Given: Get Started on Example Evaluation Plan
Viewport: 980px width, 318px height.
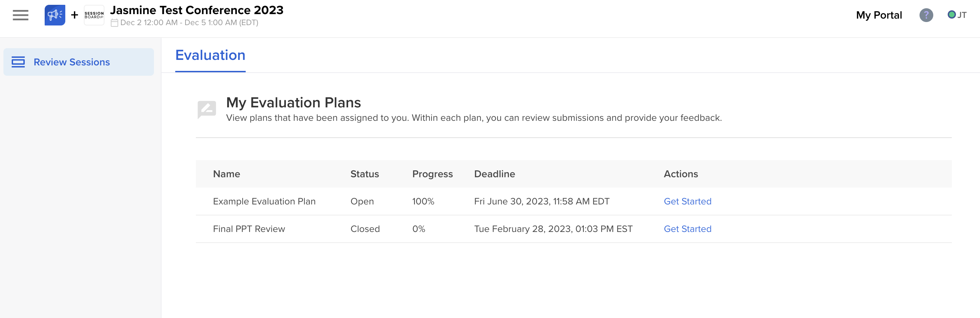Looking at the screenshot, I should (x=688, y=201).
